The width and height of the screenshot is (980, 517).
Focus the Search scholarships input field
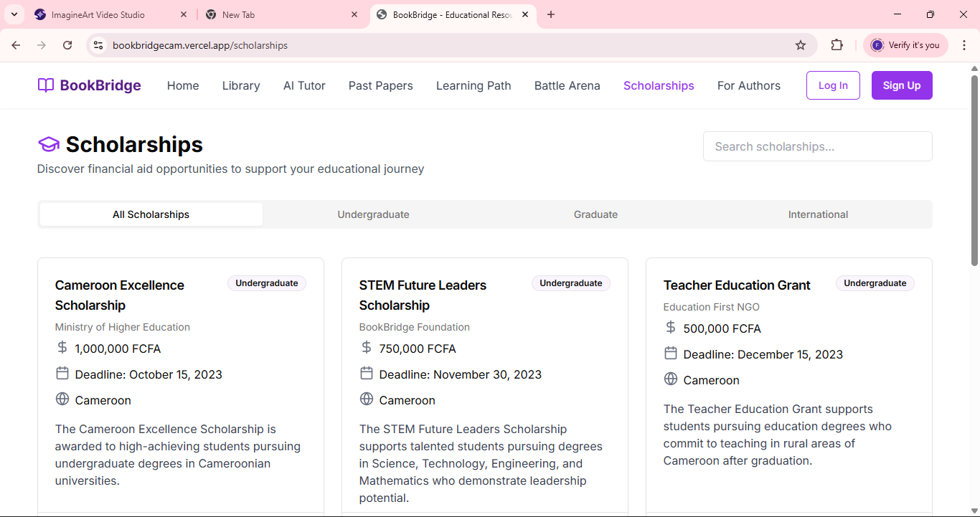pyautogui.click(x=817, y=146)
